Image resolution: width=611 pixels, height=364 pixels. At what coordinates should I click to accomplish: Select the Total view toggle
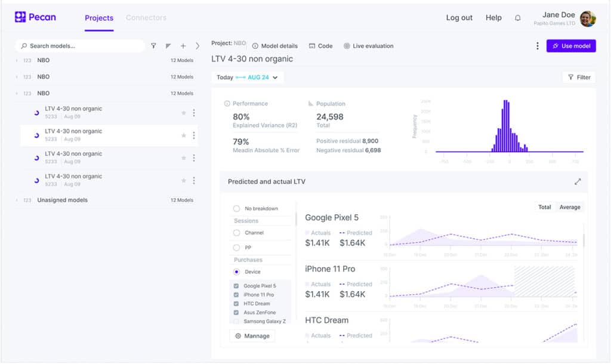(x=544, y=207)
